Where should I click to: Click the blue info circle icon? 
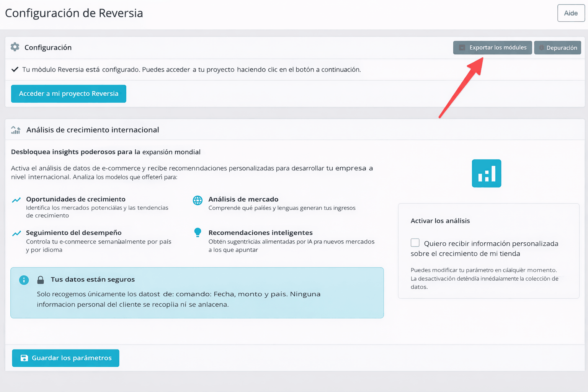[24, 280]
